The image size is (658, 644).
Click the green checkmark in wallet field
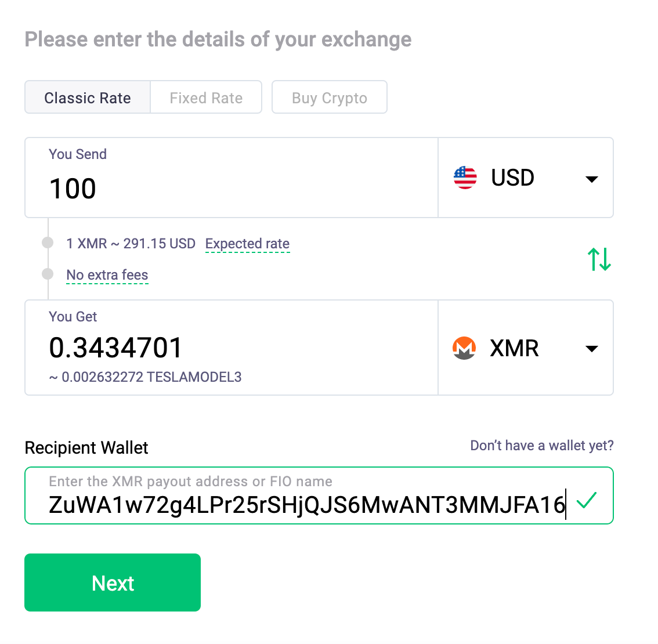click(x=587, y=500)
